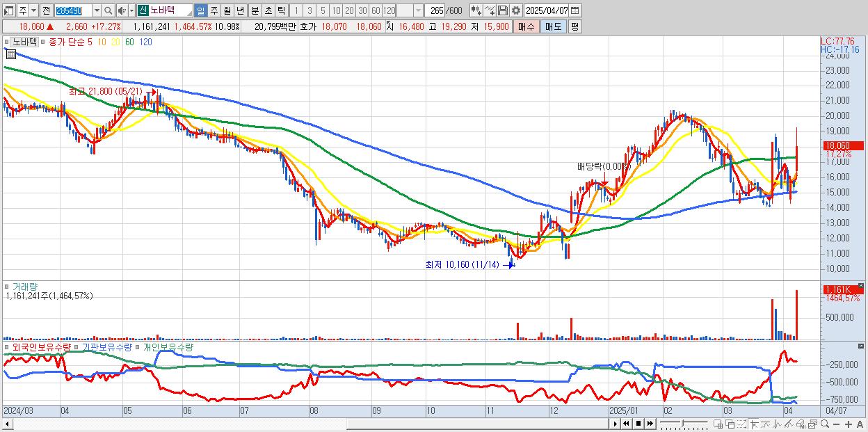Click the play button in the bottom replay controls
This screenshot has height=432, width=868.
pos(616,423)
